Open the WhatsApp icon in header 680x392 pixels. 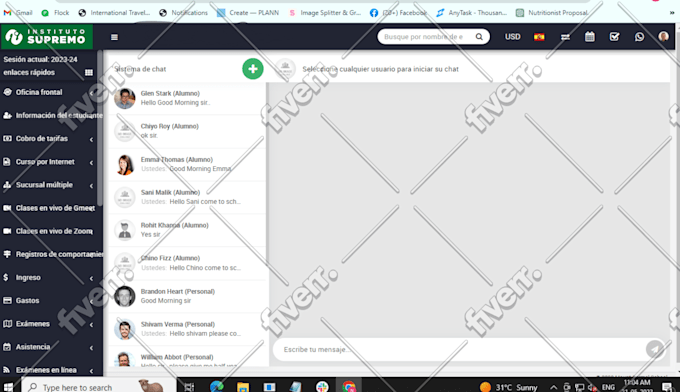(x=639, y=37)
